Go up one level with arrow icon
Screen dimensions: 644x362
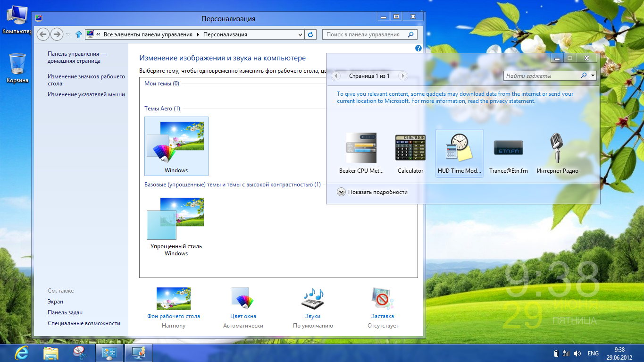pyautogui.click(x=79, y=34)
